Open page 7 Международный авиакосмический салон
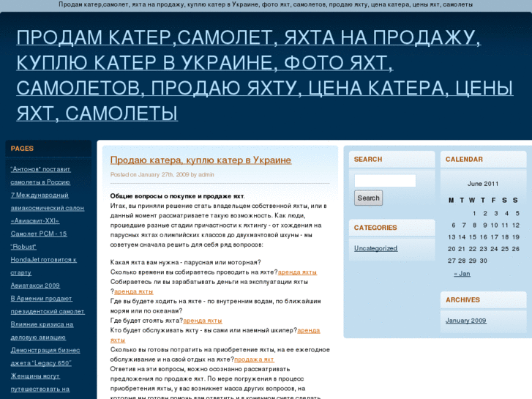 click(47, 208)
